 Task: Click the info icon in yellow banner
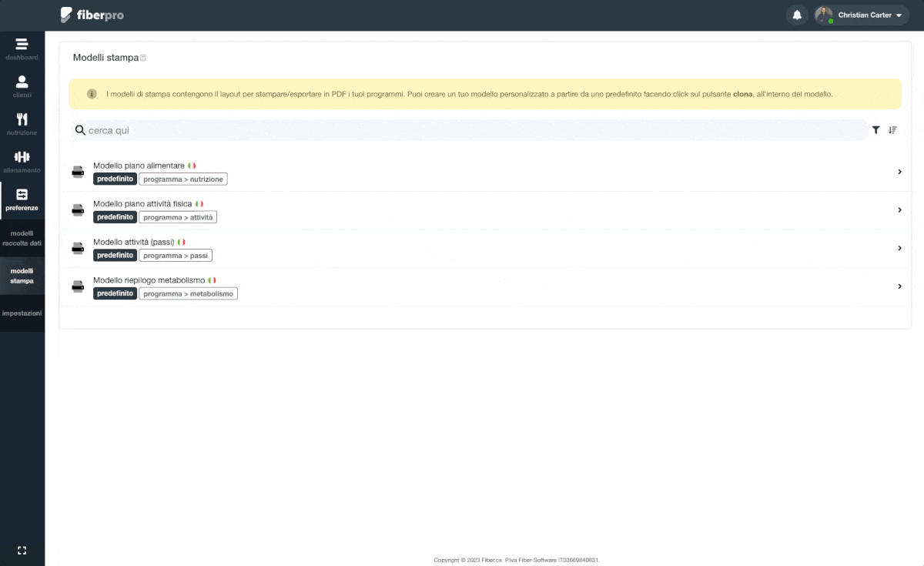point(92,94)
